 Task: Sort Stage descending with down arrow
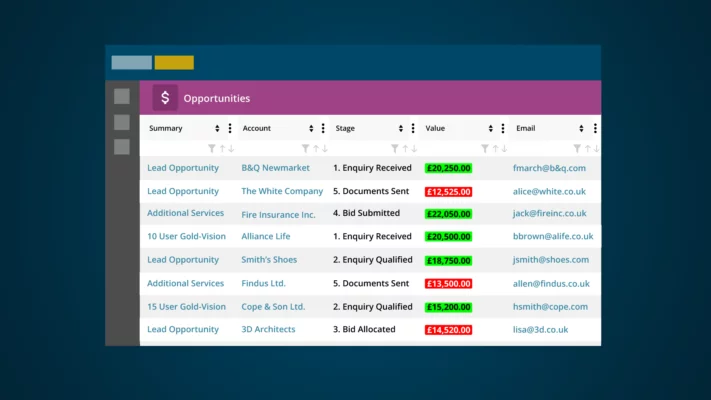coord(414,148)
